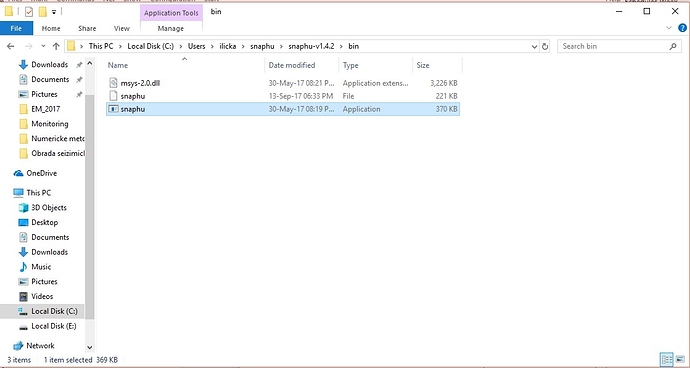Select the snaphu File entry, 221 KB

click(x=283, y=96)
